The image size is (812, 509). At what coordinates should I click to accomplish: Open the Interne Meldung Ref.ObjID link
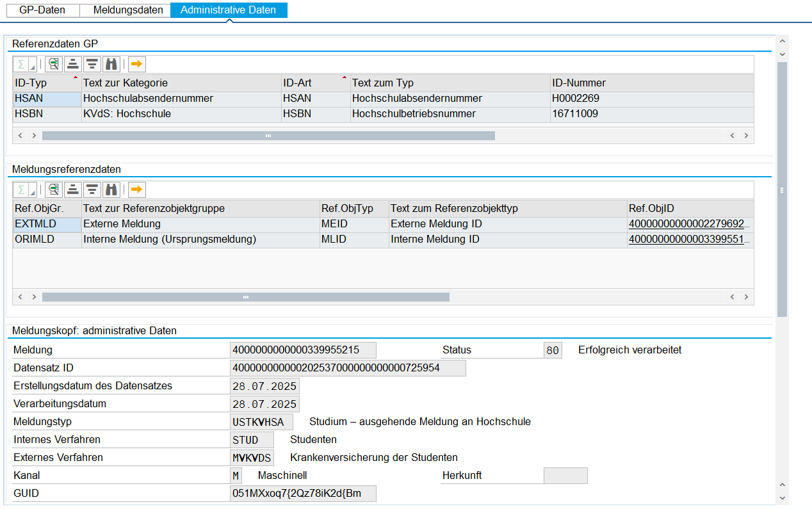pyautogui.click(x=688, y=239)
